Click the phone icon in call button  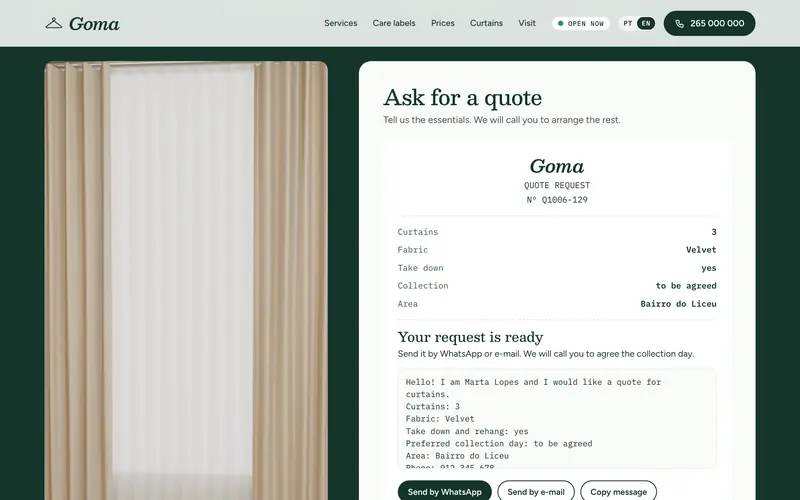pyautogui.click(x=679, y=23)
